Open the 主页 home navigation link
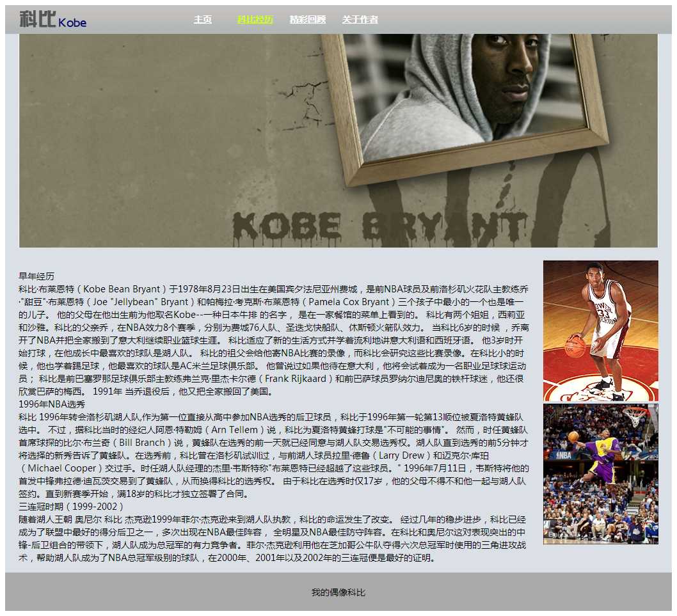This screenshot has width=677, height=616. tap(203, 20)
